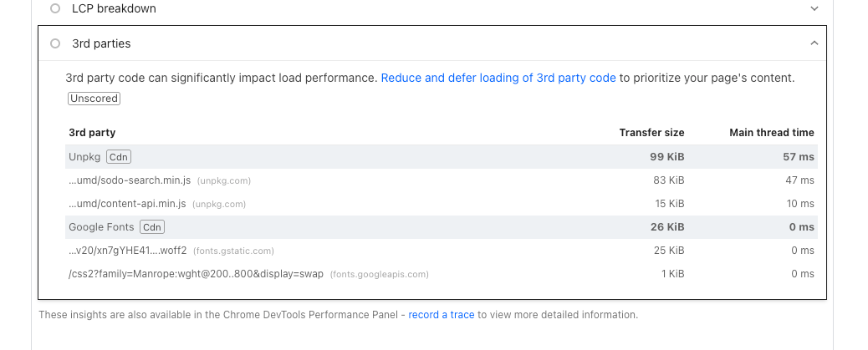Screen dimensions: 868x350
Task: Click the LCP breakdown status circle icon
Action: (x=55, y=8)
